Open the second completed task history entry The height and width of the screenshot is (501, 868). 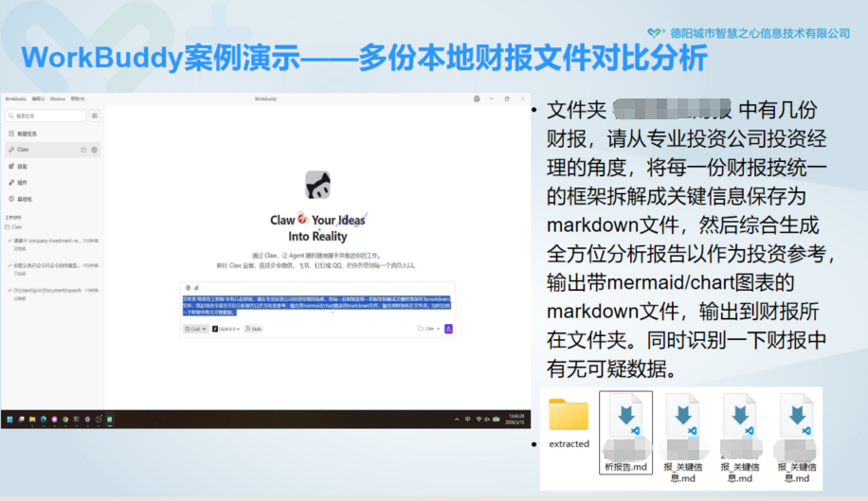pyautogui.click(x=53, y=269)
